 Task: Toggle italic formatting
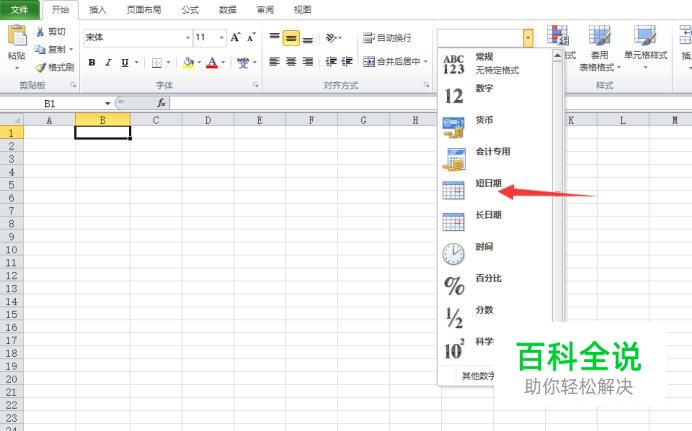pyautogui.click(x=108, y=63)
